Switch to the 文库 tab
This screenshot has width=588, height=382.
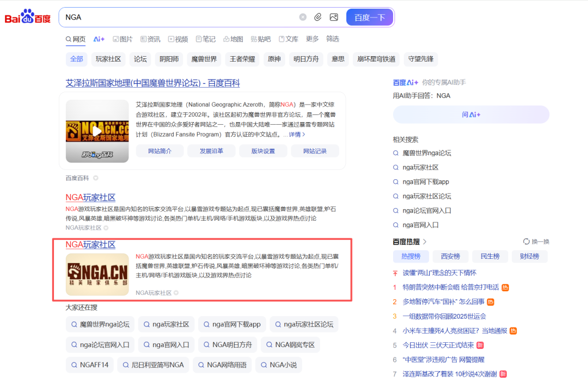point(289,39)
